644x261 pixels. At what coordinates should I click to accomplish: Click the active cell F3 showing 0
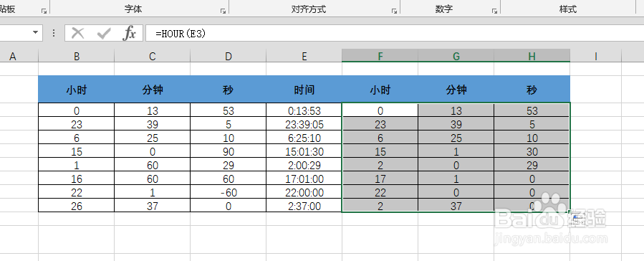coord(380,110)
